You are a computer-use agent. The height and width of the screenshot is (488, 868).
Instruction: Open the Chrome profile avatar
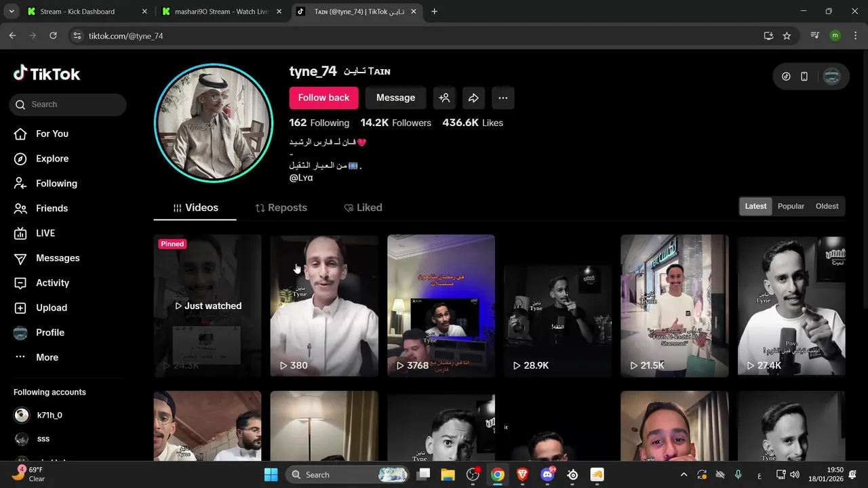pyautogui.click(x=835, y=36)
